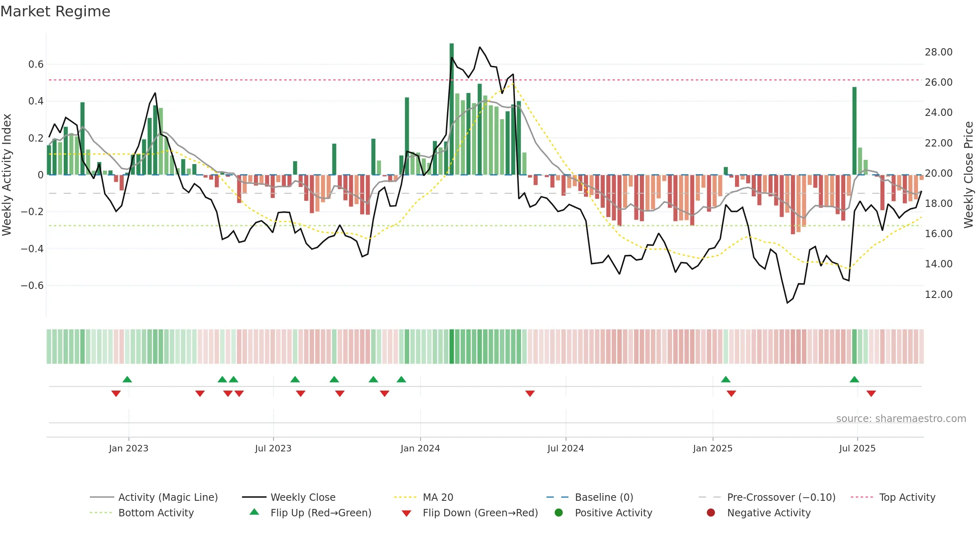This screenshot has width=980, height=551.
Task: Click the green Flip Up triangle in legend
Action: tap(254, 512)
